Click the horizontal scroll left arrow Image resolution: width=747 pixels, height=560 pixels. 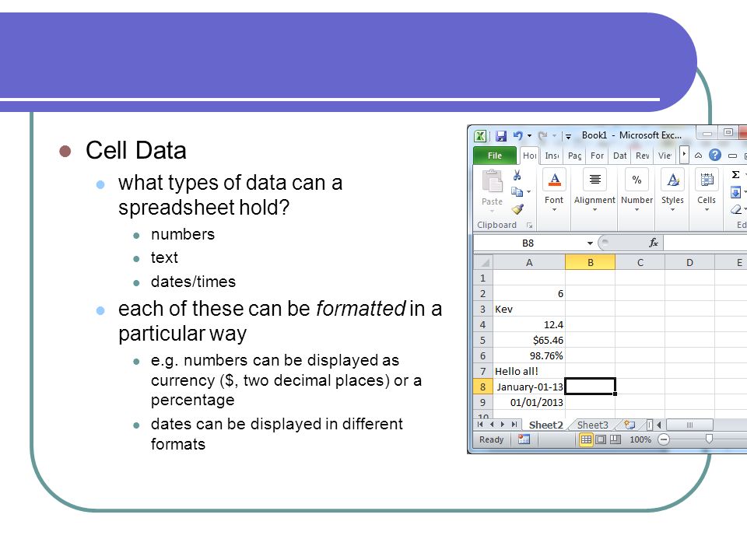[x=659, y=425]
